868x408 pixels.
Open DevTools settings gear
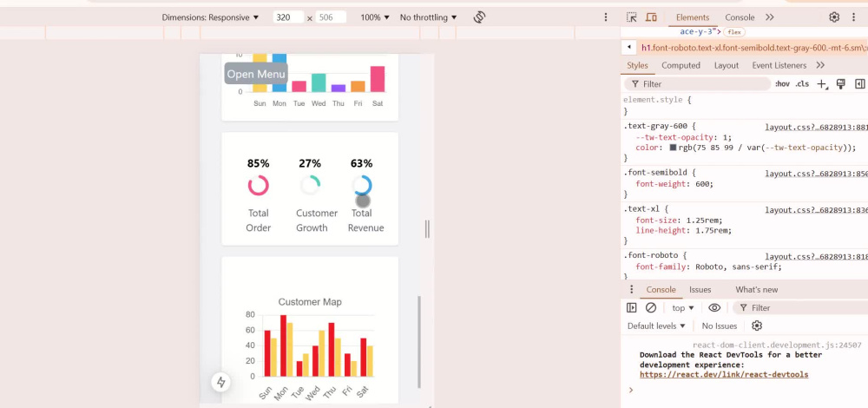tap(834, 17)
